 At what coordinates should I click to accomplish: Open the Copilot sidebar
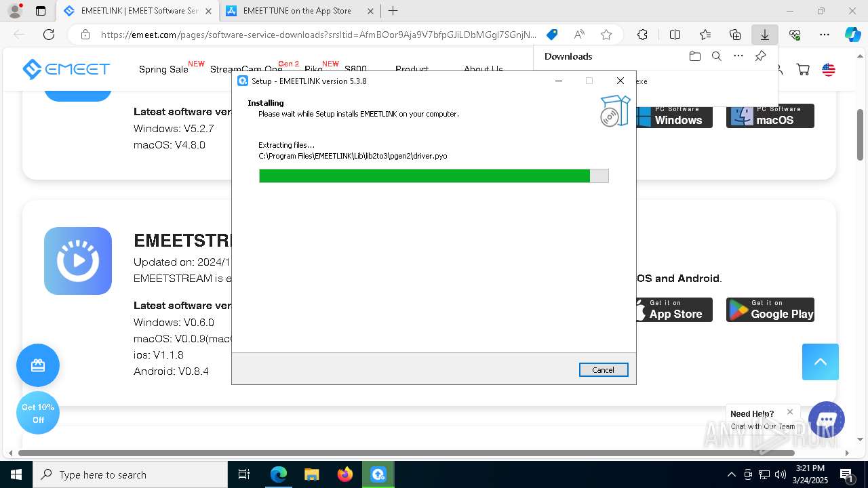coord(853,35)
